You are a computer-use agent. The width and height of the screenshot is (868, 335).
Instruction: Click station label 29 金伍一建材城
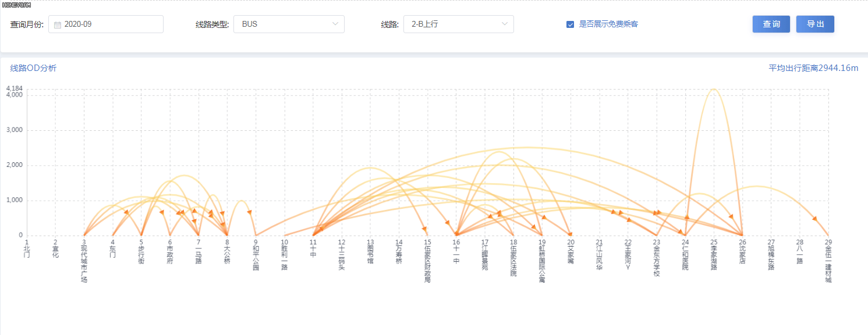tap(828, 261)
